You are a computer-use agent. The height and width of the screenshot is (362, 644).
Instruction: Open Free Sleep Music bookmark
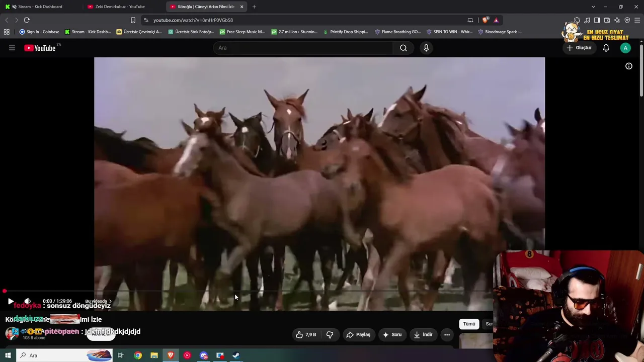click(x=243, y=32)
